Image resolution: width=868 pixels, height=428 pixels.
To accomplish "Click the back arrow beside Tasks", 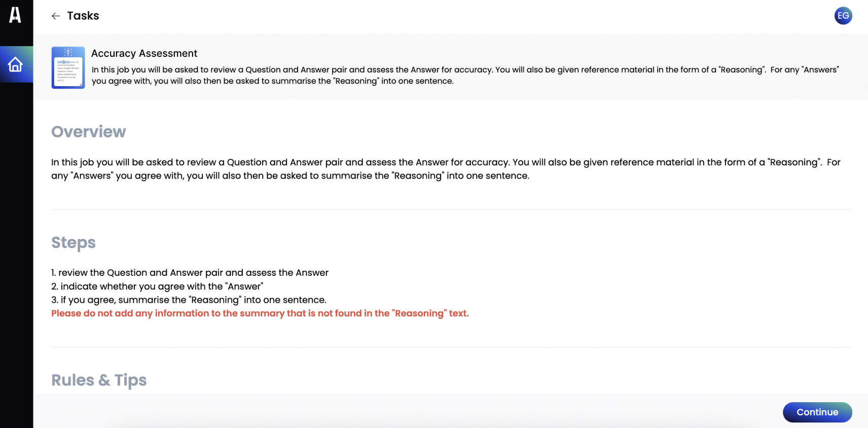I will click(x=56, y=16).
